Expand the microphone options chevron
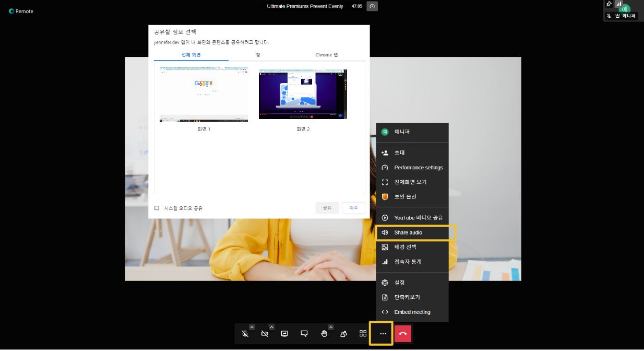The height and width of the screenshot is (351, 644). click(x=252, y=327)
